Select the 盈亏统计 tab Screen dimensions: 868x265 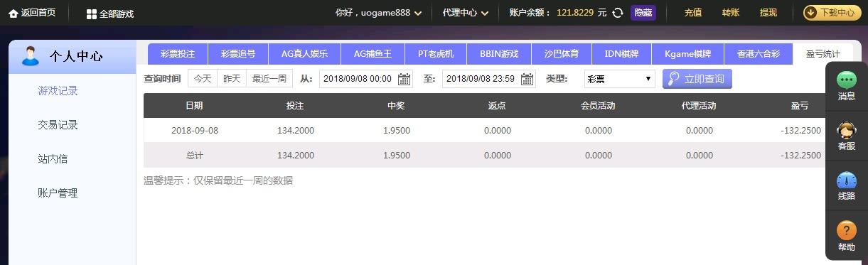coord(823,54)
